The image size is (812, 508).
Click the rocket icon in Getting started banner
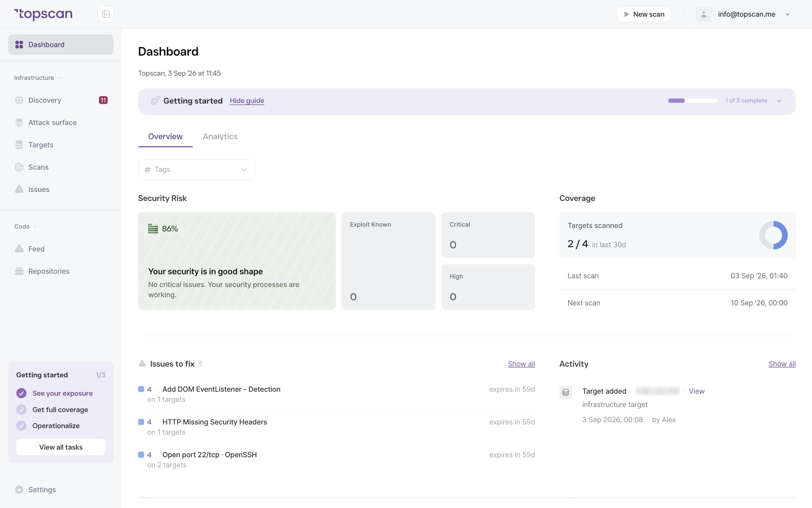155,100
